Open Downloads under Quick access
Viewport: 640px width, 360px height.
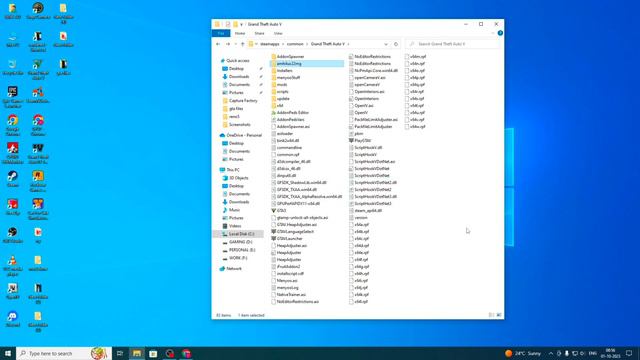coord(239,77)
